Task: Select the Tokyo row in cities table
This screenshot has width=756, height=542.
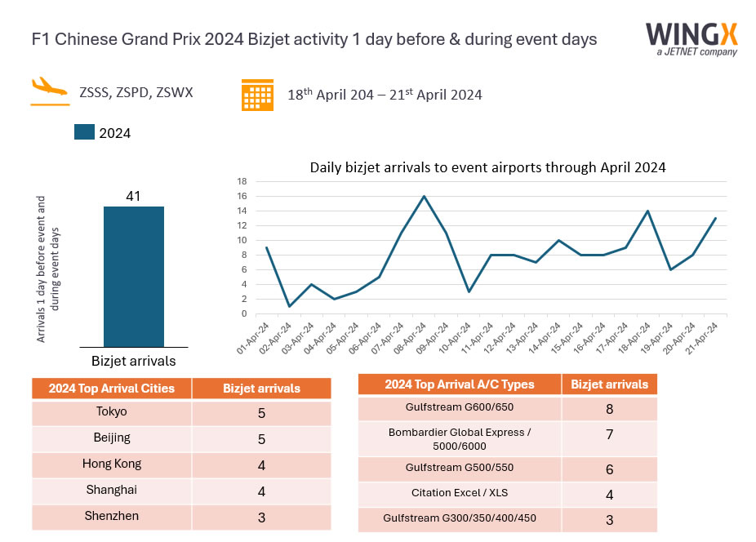Action: coord(112,412)
